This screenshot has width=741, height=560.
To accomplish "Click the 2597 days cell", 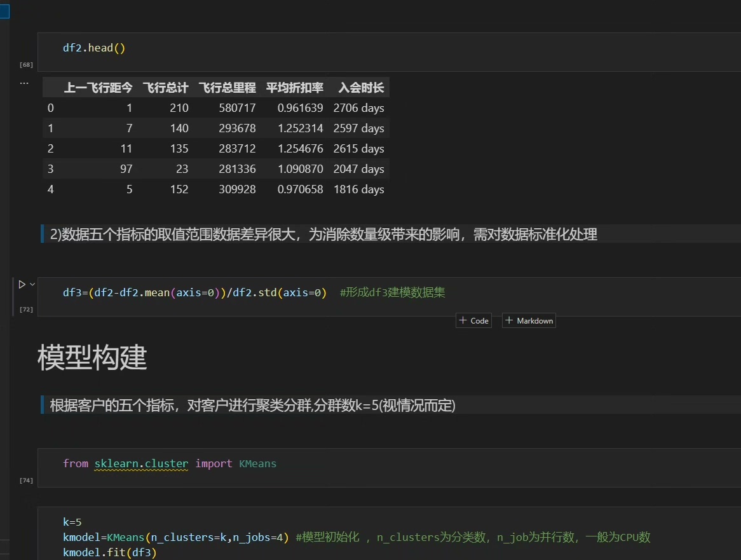I will point(358,128).
